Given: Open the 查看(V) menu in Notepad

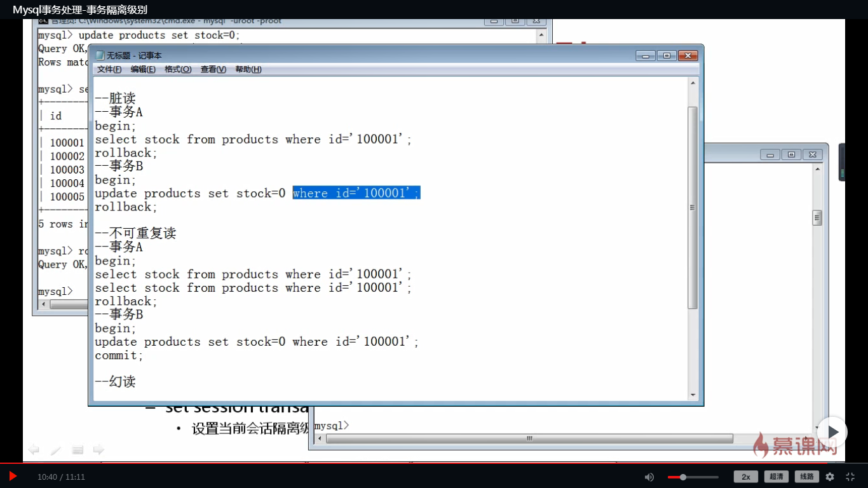Looking at the screenshot, I should point(214,69).
